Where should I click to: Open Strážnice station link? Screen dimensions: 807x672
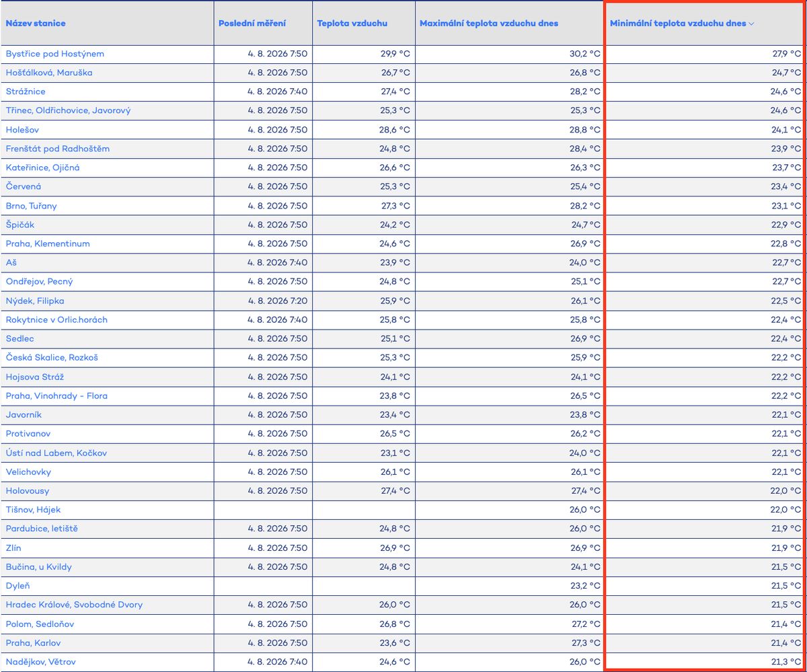(26, 91)
